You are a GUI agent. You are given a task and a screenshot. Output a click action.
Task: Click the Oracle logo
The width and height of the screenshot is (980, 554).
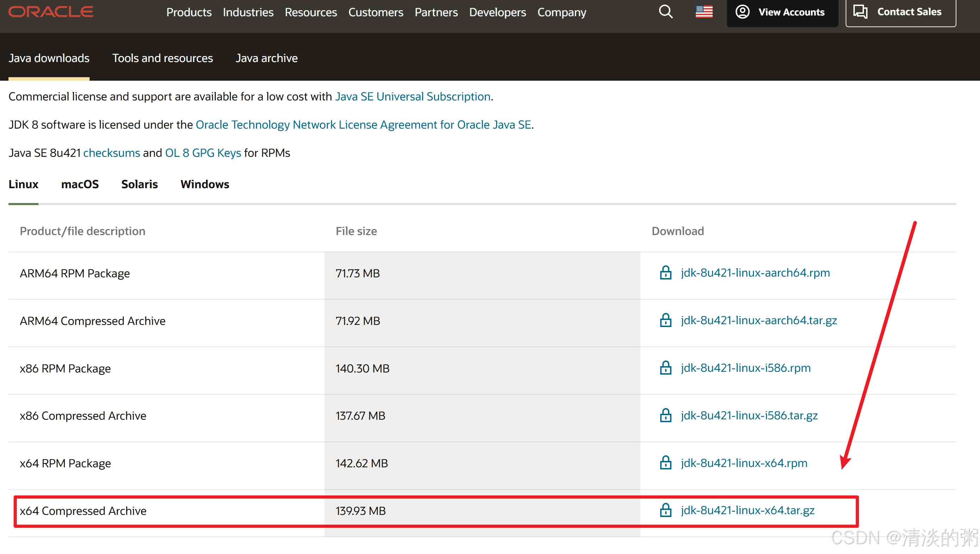pos(51,12)
